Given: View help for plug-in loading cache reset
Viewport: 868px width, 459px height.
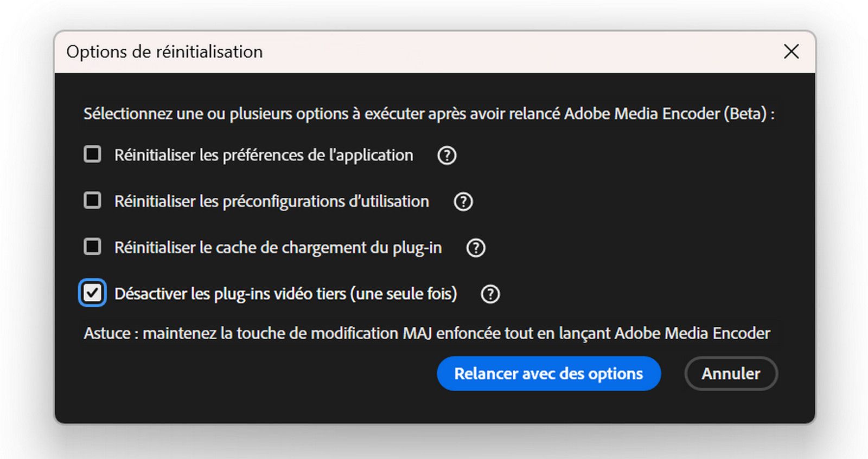Looking at the screenshot, I should pos(475,248).
